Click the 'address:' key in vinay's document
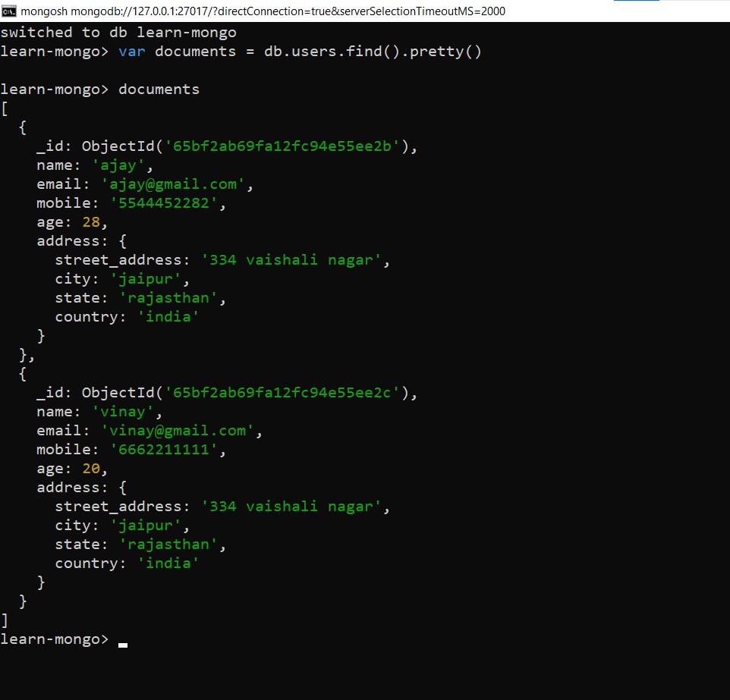This screenshot has width=730, height=700. pyautogui.click(x=72, y=488)
